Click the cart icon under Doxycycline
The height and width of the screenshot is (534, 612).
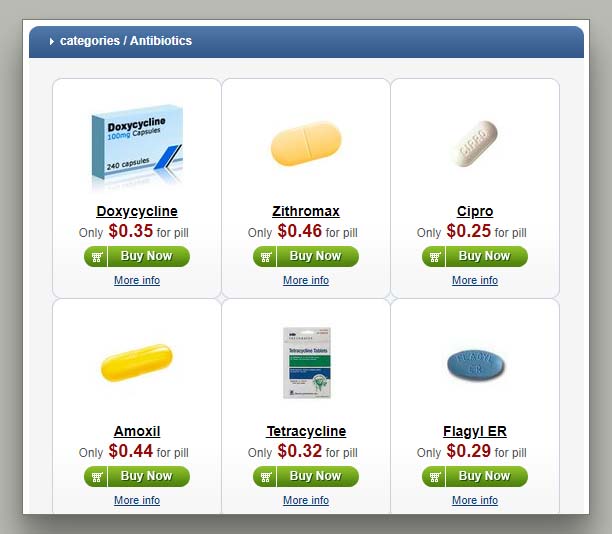click(96, 256)
